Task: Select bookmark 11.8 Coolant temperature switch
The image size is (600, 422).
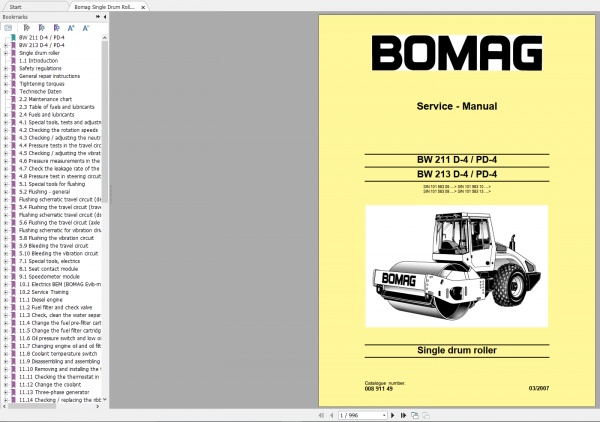Action: click(58, 354)
